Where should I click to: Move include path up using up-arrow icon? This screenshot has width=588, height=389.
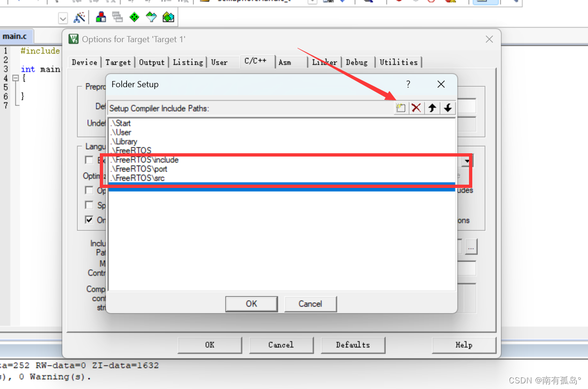click(x=432, y=108)
